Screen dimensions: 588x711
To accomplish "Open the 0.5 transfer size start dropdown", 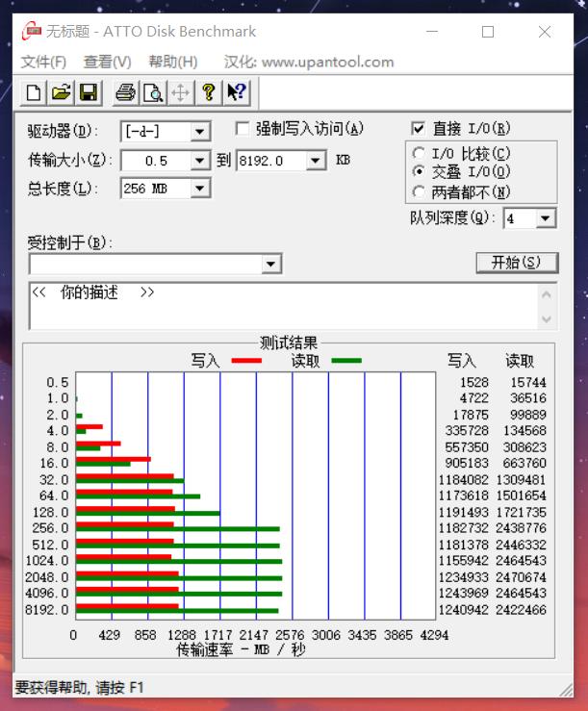I will 199,161.
